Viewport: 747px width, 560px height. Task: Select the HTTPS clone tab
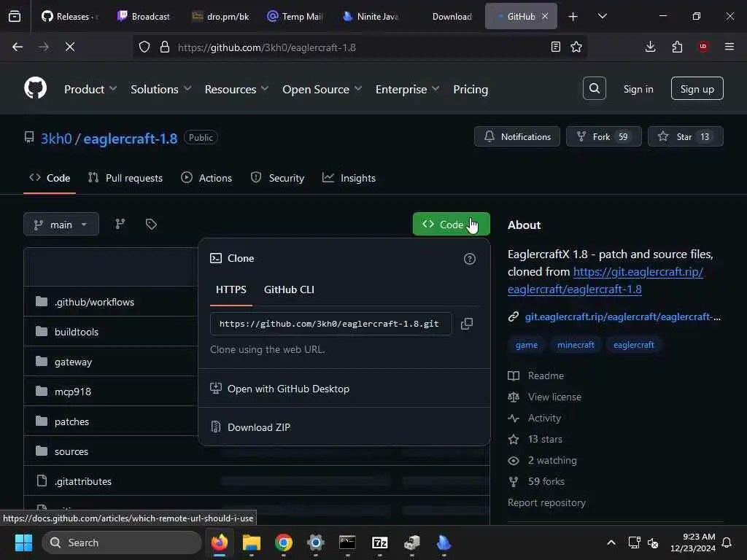tap(231, 289)
